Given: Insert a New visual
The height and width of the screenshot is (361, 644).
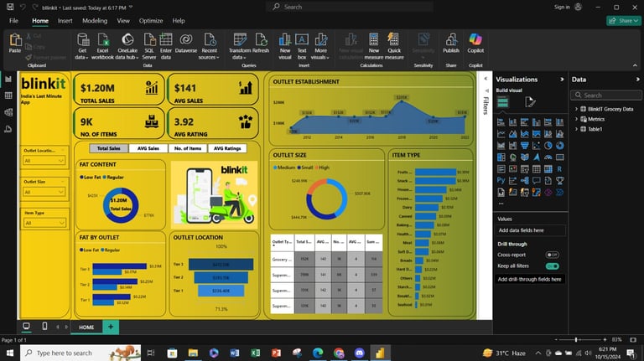Looking at the screenshot, I should (285, 46).
